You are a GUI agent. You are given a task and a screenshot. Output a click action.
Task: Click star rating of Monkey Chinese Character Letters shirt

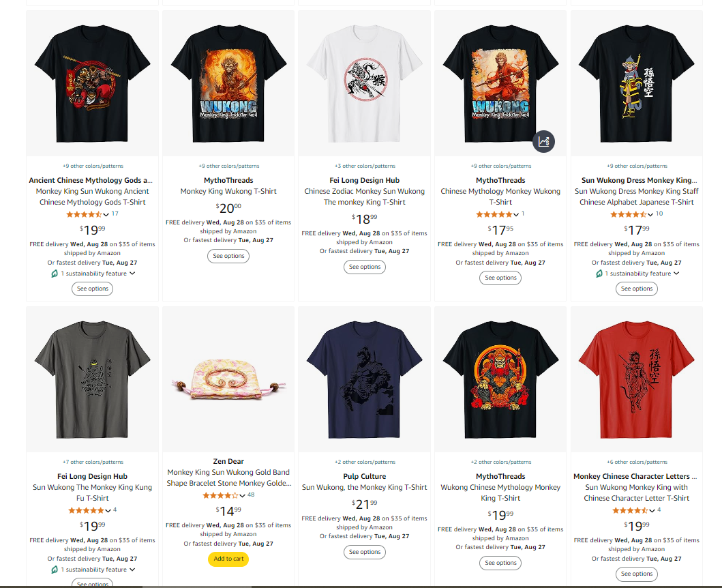click(630, 510)
